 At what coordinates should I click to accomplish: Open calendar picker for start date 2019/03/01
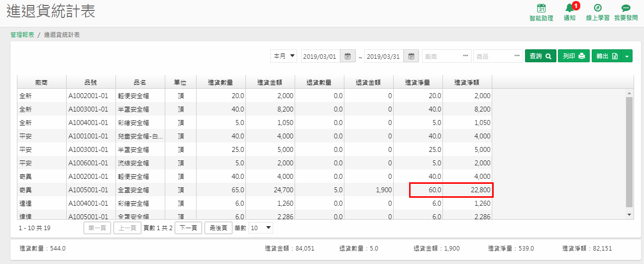[348, 56]
